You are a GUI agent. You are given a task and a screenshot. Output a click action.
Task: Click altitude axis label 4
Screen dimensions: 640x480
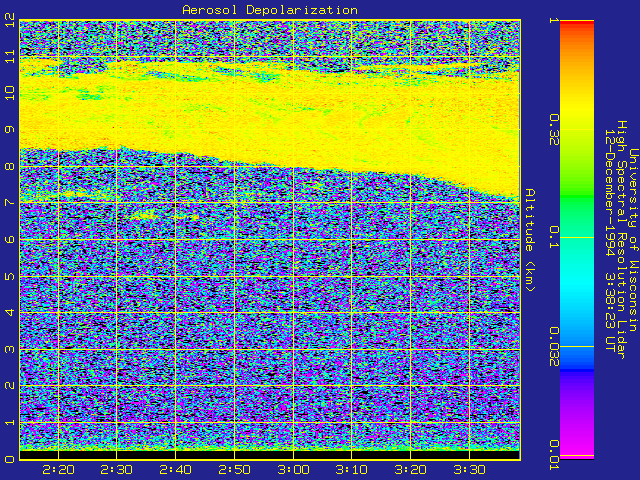coord(10,313)
